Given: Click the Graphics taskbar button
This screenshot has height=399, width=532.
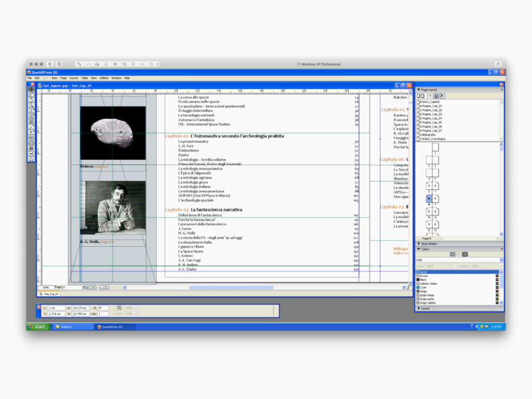Looking at the screenshot, I should [73, 327].
